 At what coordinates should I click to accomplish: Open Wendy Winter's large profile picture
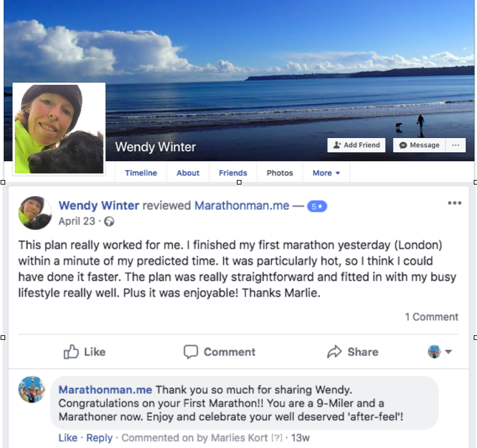tap(59, 129)
